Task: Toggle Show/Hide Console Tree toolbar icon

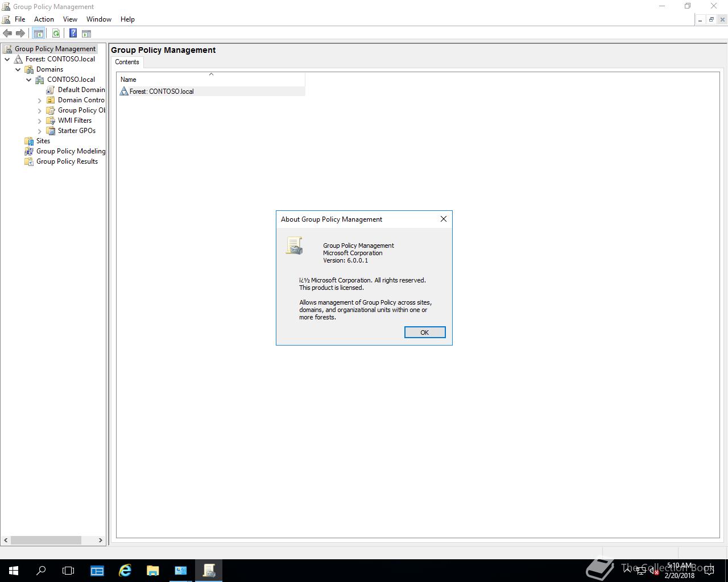Action: [x=38, y=34]
